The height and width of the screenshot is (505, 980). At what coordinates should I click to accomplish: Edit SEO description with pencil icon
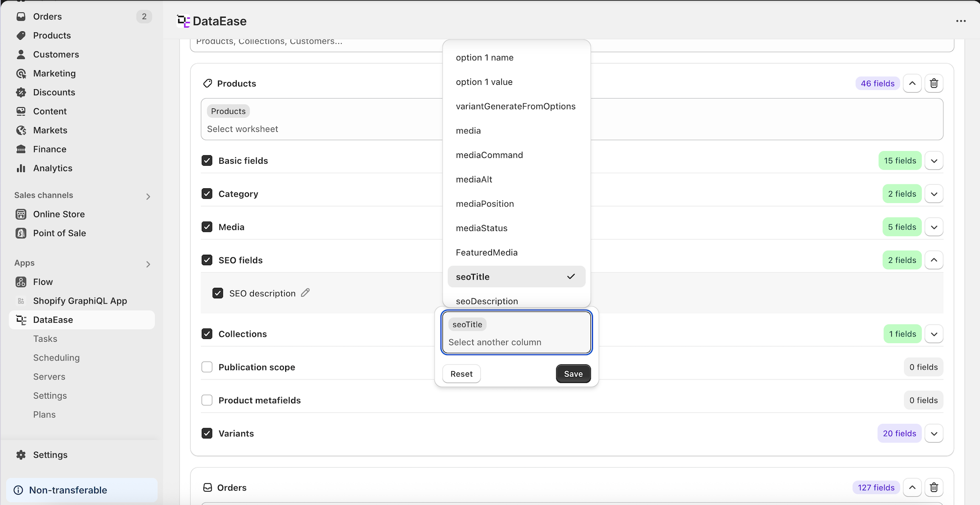[305, 293]
